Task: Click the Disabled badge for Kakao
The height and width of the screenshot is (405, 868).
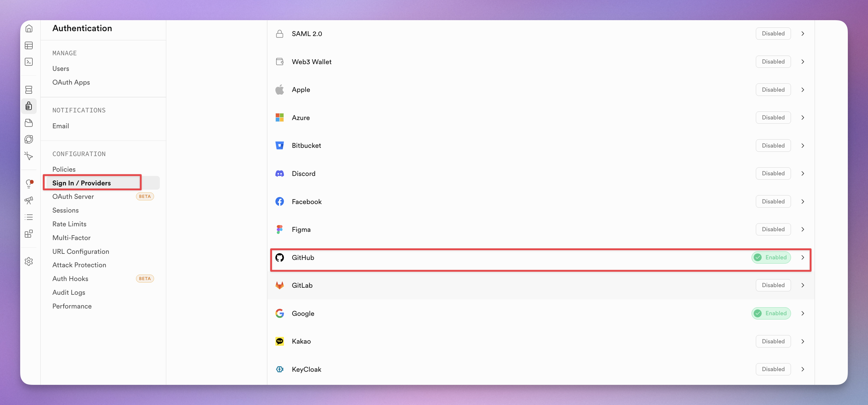Action: [x=773, y=341]
